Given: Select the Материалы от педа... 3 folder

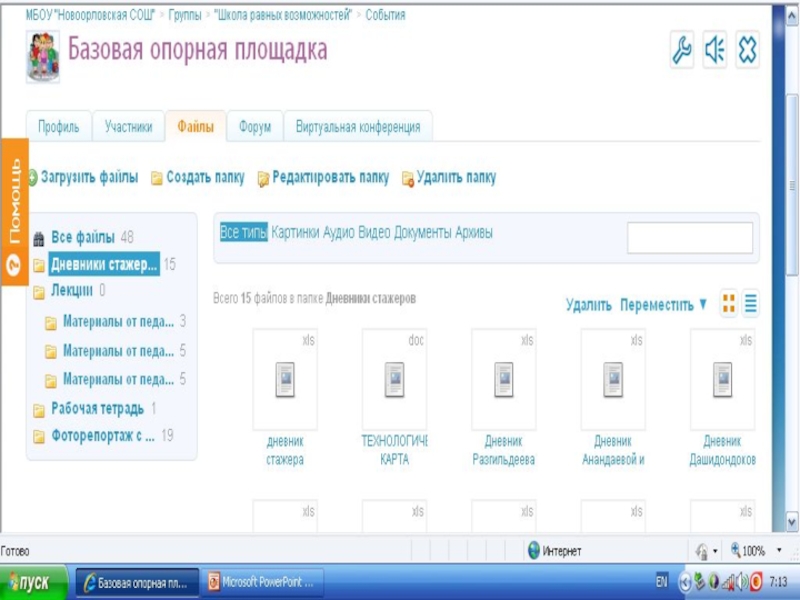Looking at the screenshot, I should pos(118,321).
